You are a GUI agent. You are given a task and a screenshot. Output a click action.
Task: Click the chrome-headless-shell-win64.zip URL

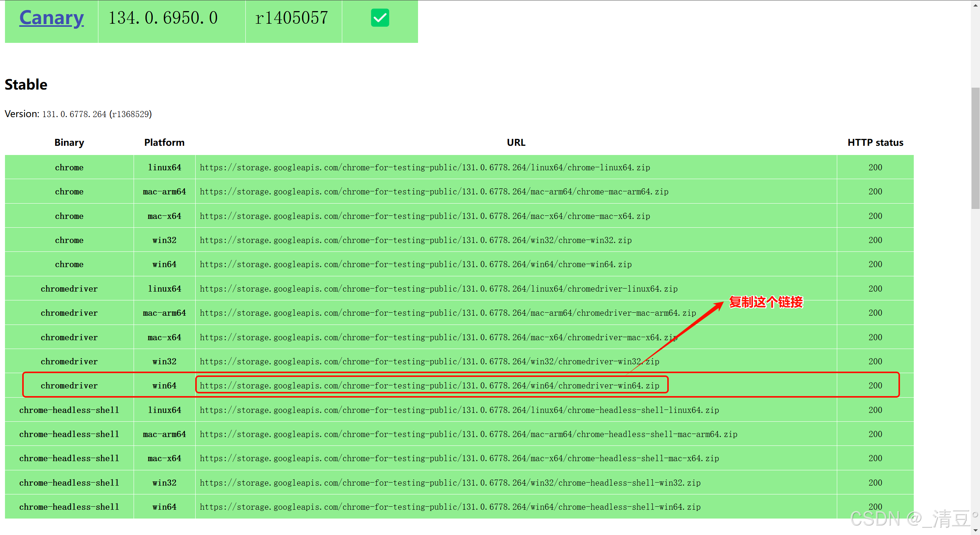click(450, 507)
